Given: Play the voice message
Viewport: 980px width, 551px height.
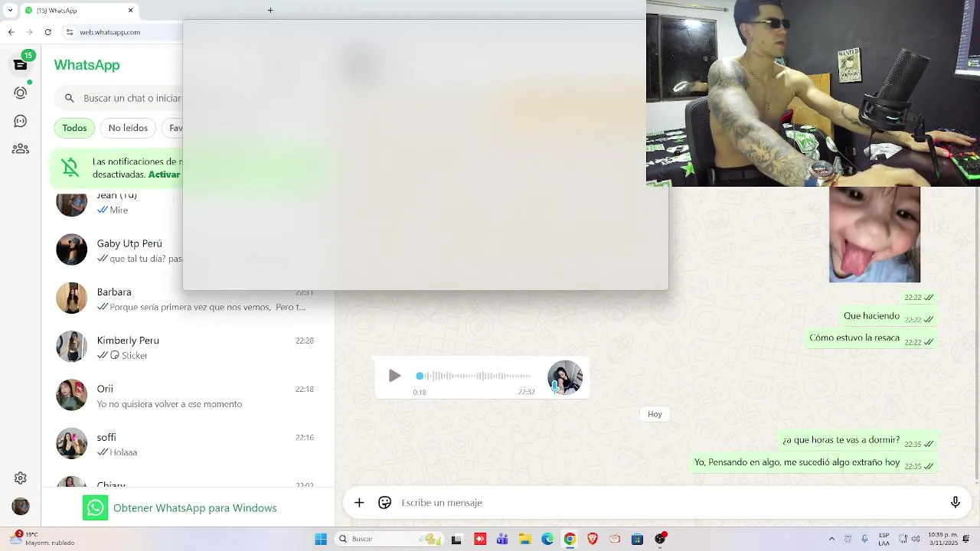Looking at the screenshot, I should click(394, 376).
